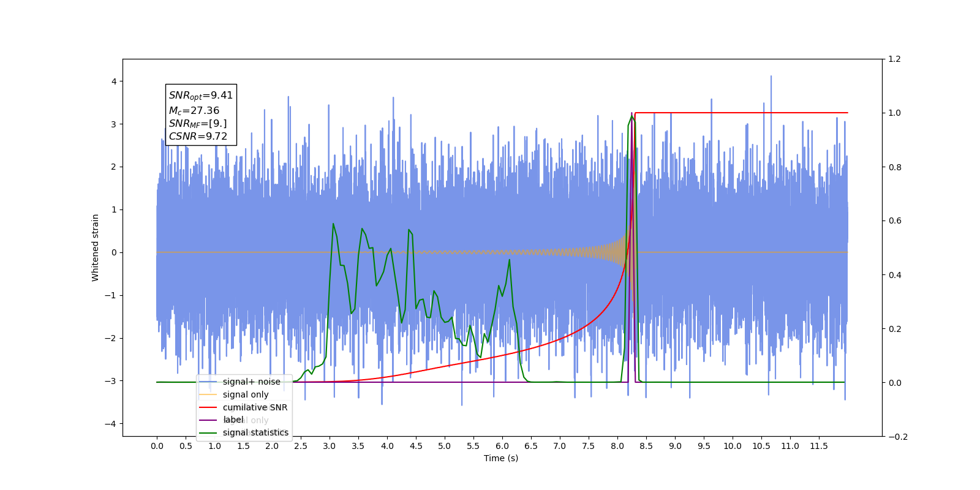Click the 3.5 tick on the time axis
This screenshot has height=490, width=980.
click(x=358, y=446)
